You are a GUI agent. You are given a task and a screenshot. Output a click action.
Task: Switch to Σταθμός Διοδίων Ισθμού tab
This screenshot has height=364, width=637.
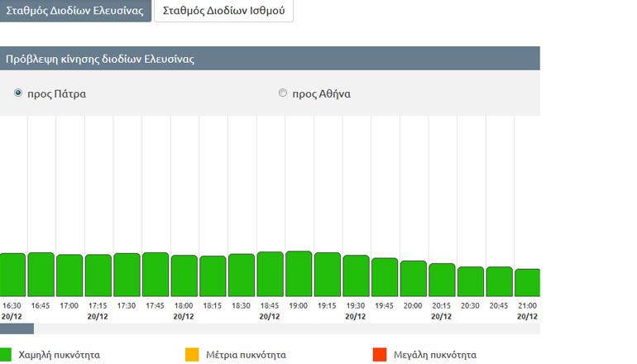click(x=223, y=12)
